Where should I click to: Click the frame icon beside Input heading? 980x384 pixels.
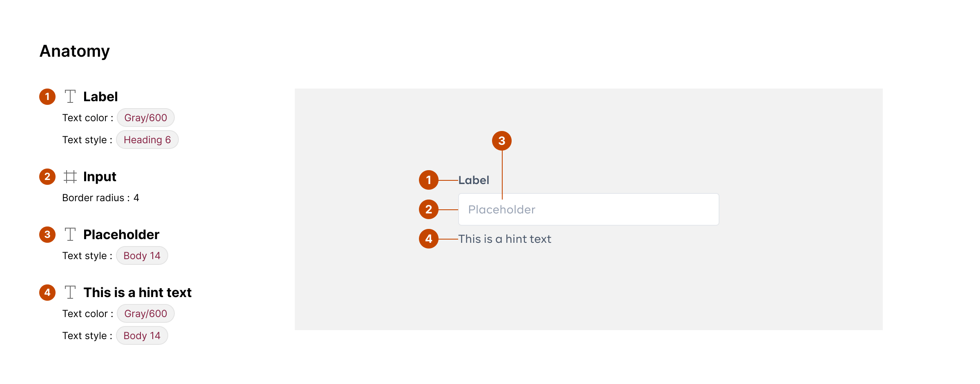pyautogui.click(x=70, y=177)
